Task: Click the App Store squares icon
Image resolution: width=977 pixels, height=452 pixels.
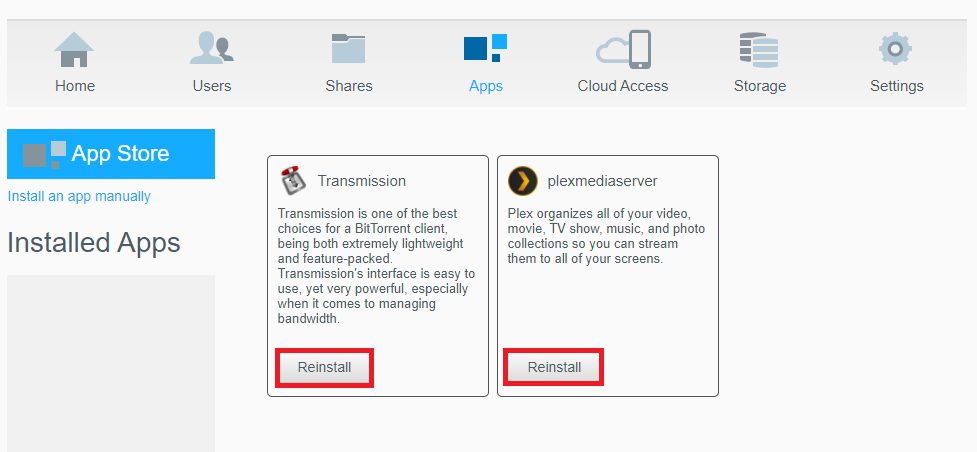Action: pyautogui.click(x=44, y=155)
